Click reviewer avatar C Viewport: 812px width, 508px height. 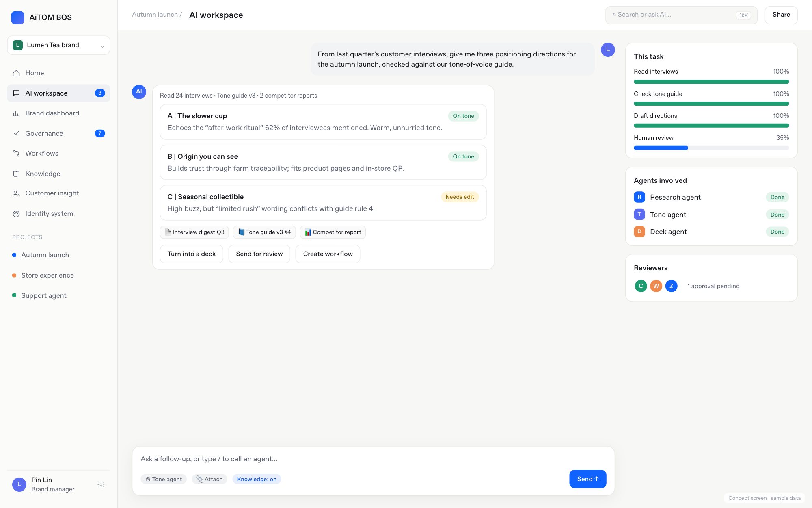click(641, 286)
